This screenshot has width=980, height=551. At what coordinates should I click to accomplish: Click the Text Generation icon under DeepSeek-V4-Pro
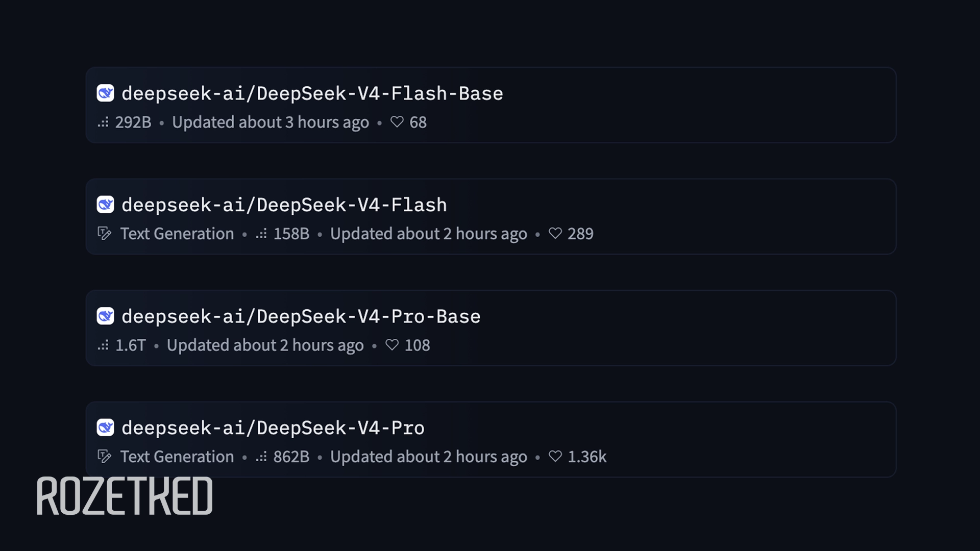104,457
